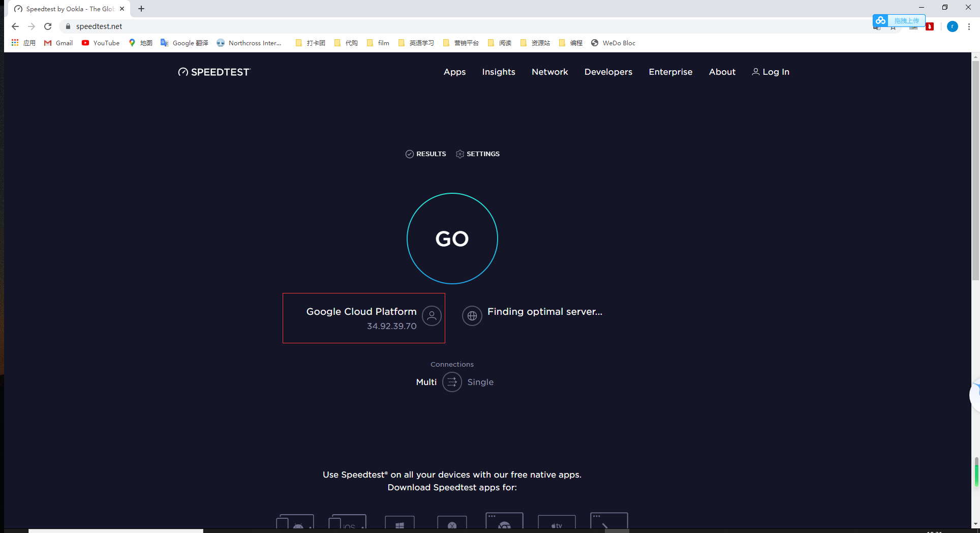Toggle the Multi/Single connections switch icon
This screenshot has height=533, width=980.
[x=452, y=382]
